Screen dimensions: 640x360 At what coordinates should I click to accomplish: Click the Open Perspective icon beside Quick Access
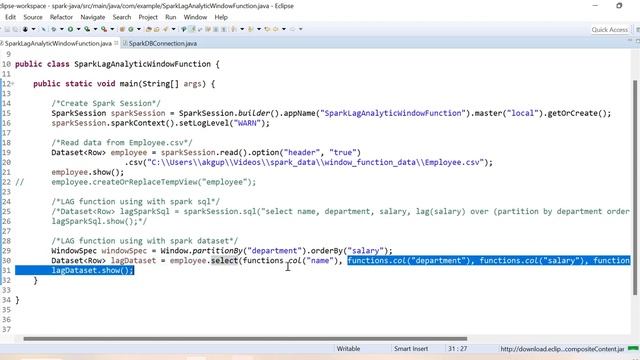coord(637,29)
